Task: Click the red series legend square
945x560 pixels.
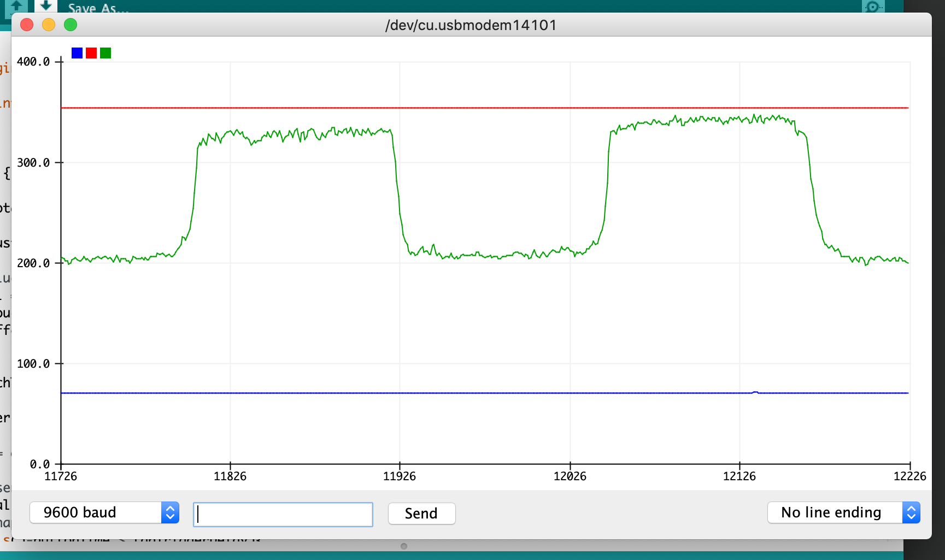Action: tap(91, 53)
